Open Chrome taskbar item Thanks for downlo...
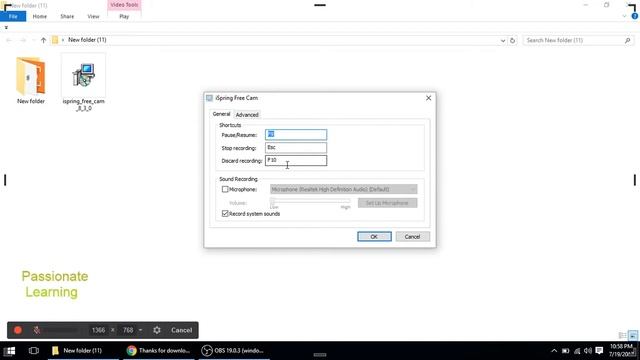This screenshot has width=640, height=360. [159, 351]
